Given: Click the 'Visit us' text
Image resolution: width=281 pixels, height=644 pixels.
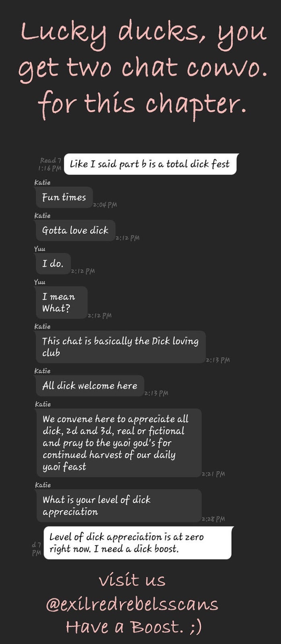Looking at the screenshot, I should click(132, 580).
